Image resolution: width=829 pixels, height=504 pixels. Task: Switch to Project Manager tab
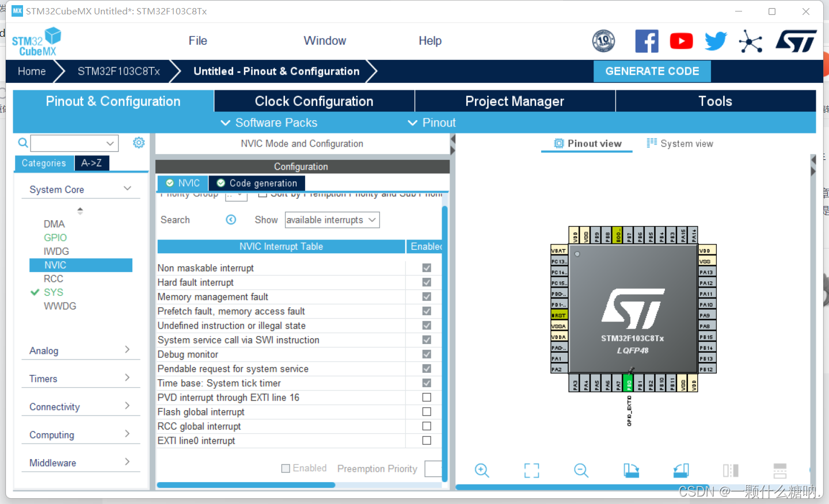coord(515,101)
